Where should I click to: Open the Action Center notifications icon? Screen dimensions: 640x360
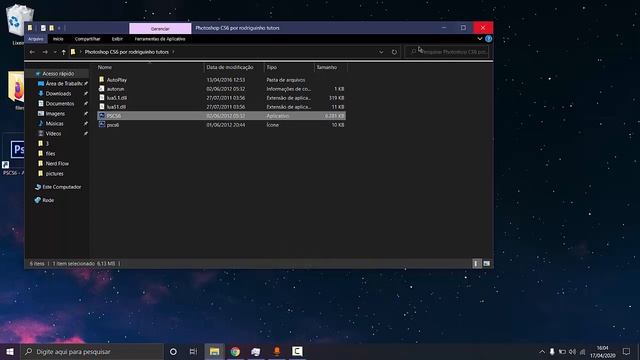(627, 351)
